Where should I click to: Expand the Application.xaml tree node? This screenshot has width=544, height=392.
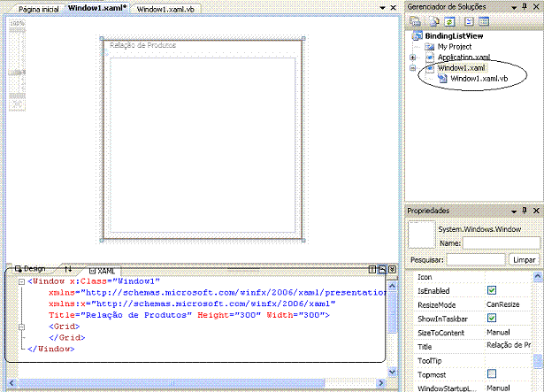pos(412,58)
